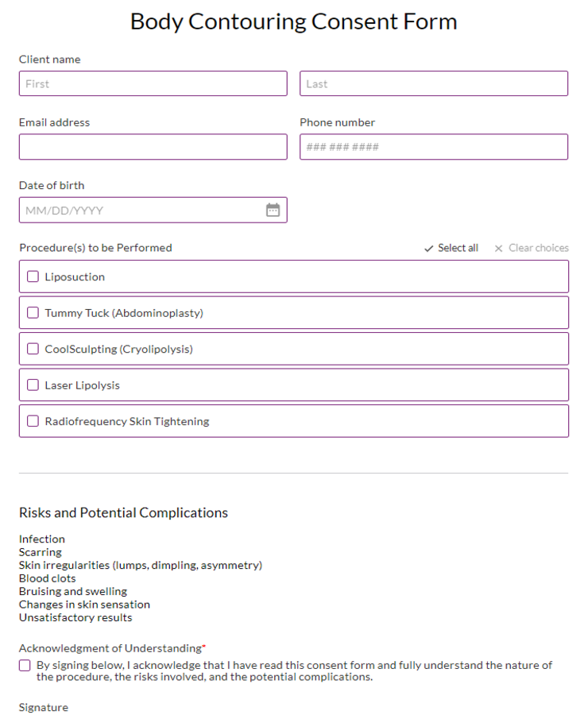Screen dimensions: 588x715
Task: Click the Signature section label
Action: [x=43, y=707]
